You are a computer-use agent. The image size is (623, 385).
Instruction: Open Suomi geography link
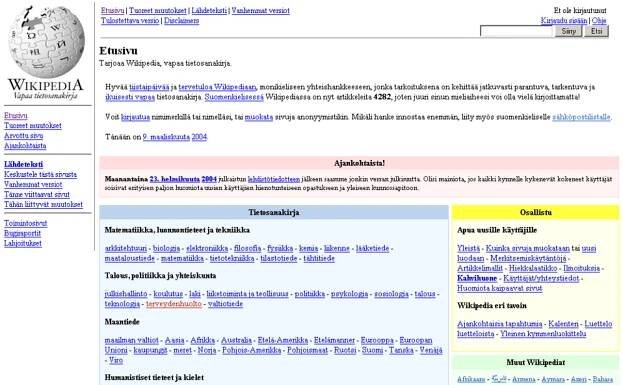[x=373, y=350]
